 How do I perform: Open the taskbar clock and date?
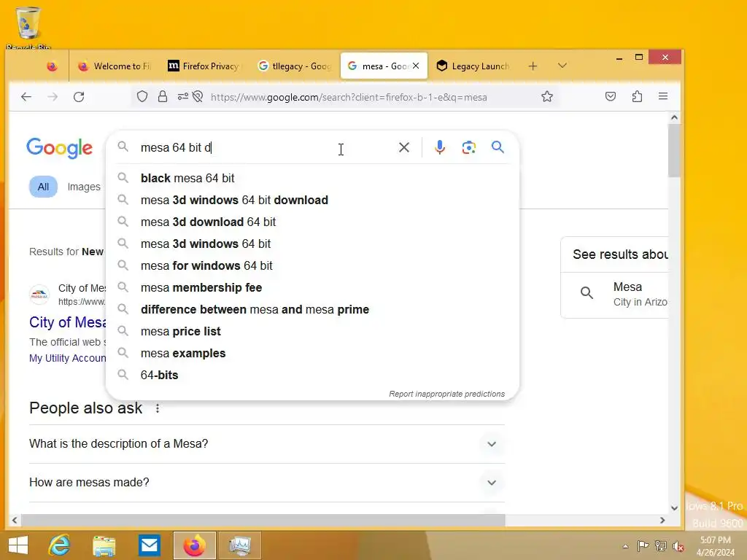pos(715,546)
